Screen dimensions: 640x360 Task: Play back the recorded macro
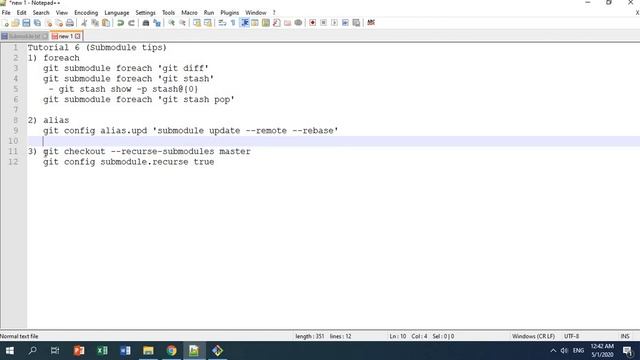(x=334, y=23)
